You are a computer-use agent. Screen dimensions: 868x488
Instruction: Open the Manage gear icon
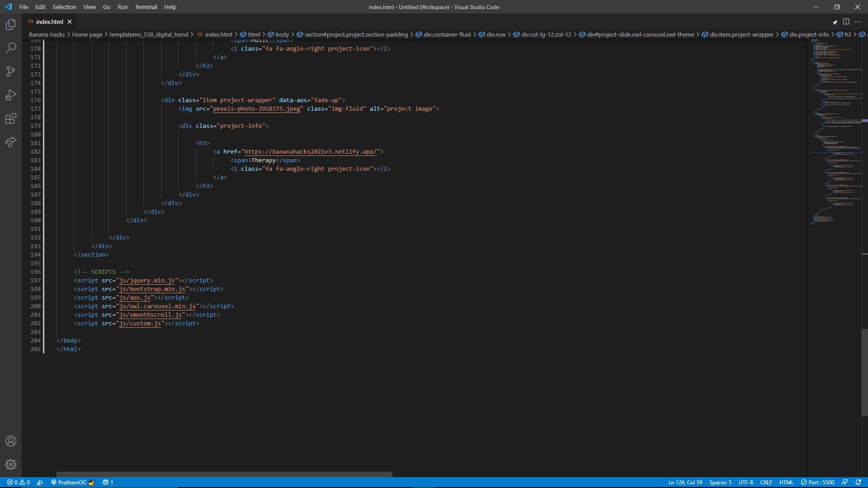[x=11, y=465]
